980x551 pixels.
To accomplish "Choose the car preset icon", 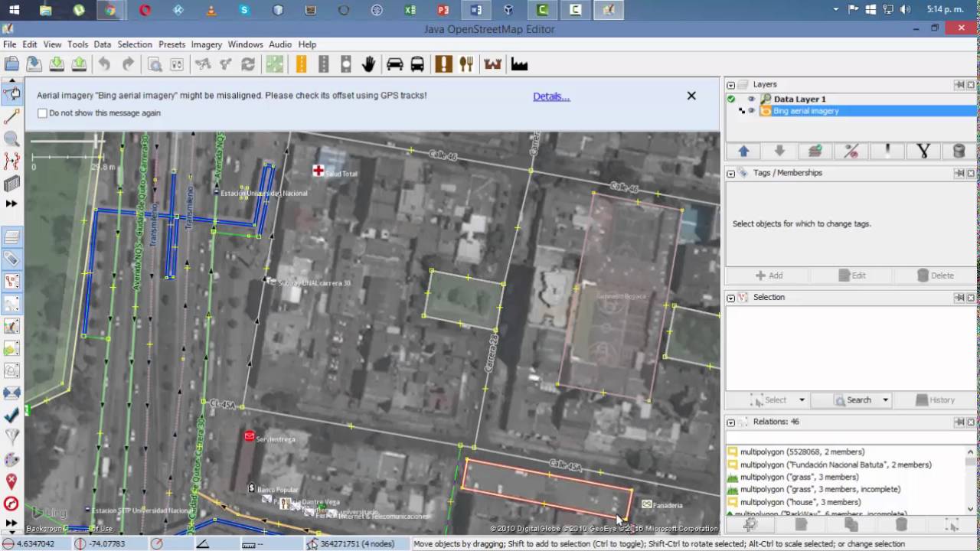I will coord(395,64).
